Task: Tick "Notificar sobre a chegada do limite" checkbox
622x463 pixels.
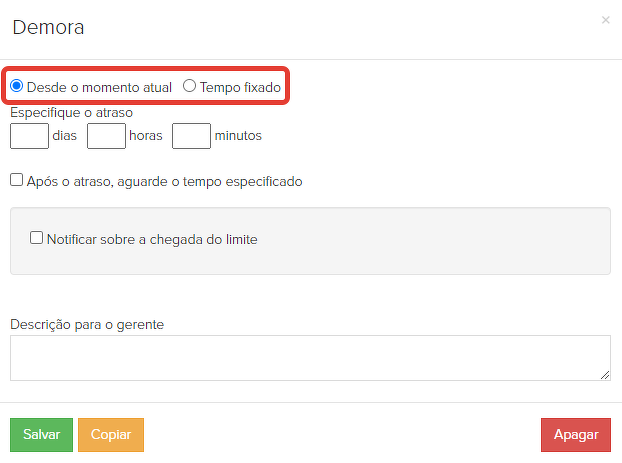Action: click(x=37, y=239)
